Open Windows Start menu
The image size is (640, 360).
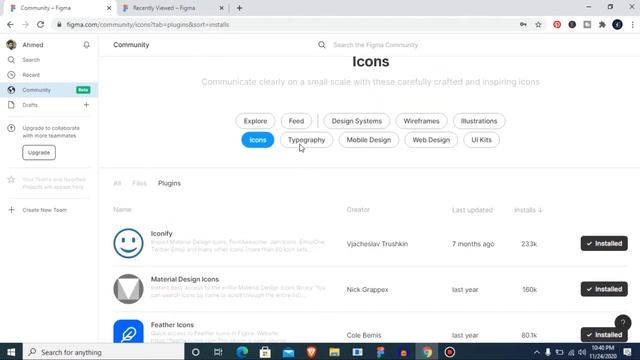[x=11, y=352]
